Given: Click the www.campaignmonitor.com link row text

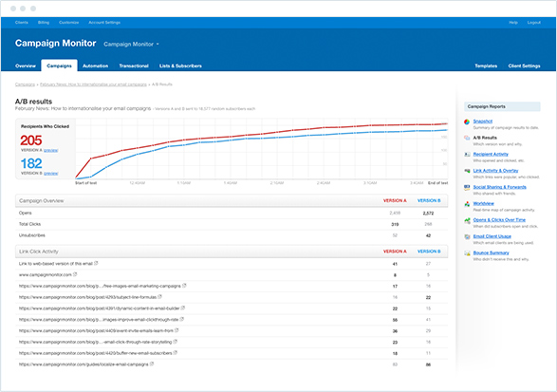Looking at the screenshot, I should 46,274.
